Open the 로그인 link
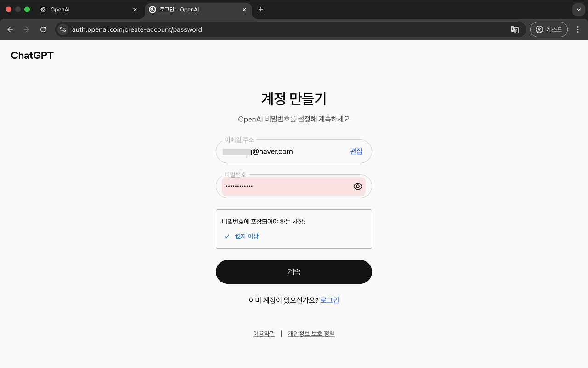This screenshot has width=588, height=368. pyautogui.click(x=330, y=300)
